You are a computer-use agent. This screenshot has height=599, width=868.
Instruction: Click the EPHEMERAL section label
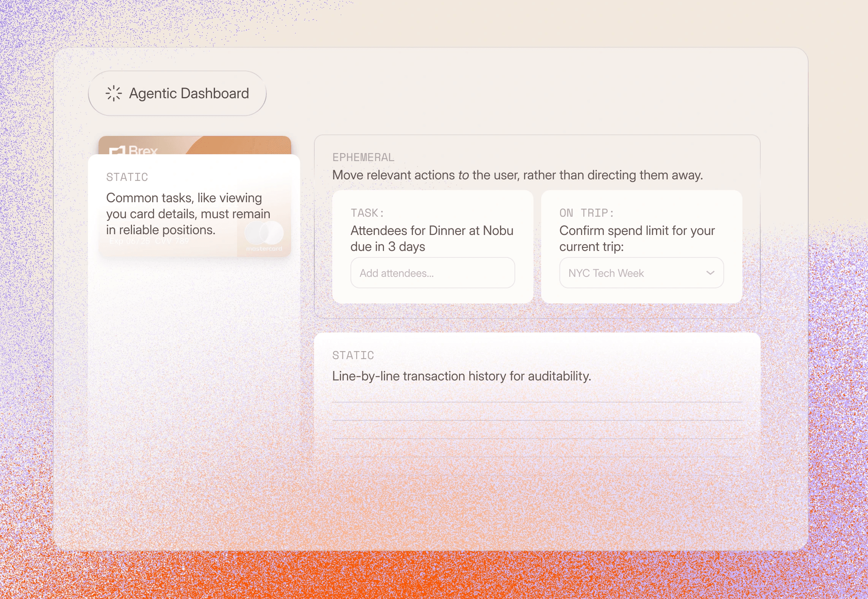point(363,157)
